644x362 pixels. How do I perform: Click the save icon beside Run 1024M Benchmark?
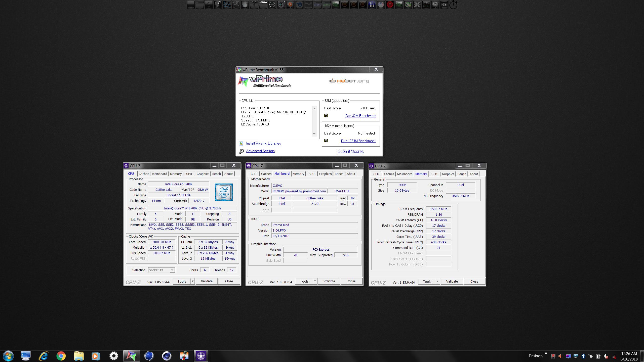(326, 141)
